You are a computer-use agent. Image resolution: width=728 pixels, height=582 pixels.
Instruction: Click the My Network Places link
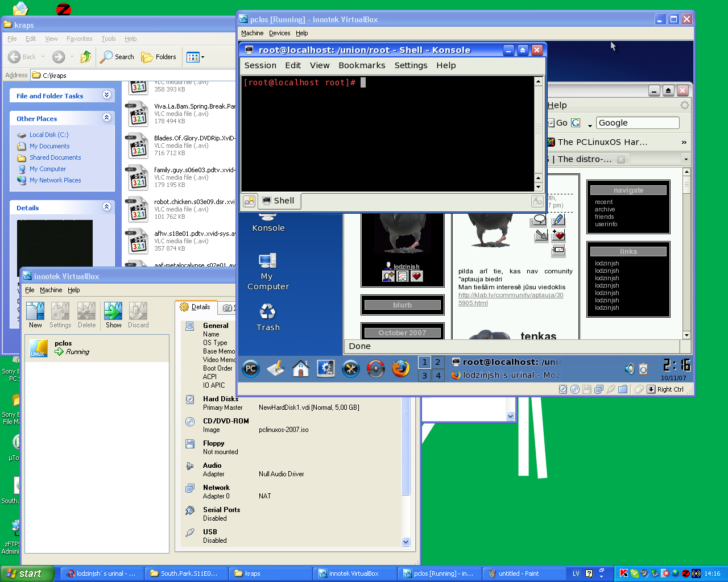point(55,180)
